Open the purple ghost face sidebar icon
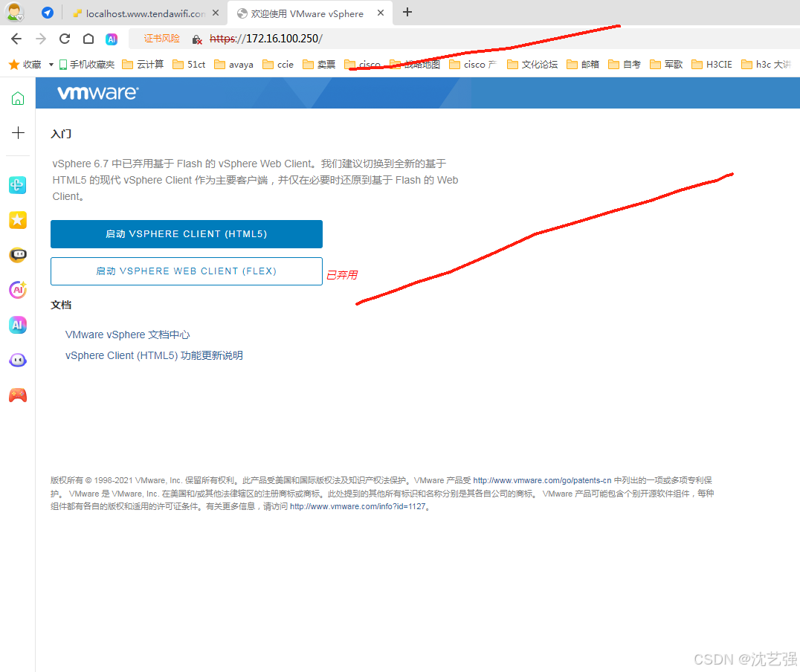The image size is (800, 672). pyautogui.click(x=18, y=361)
